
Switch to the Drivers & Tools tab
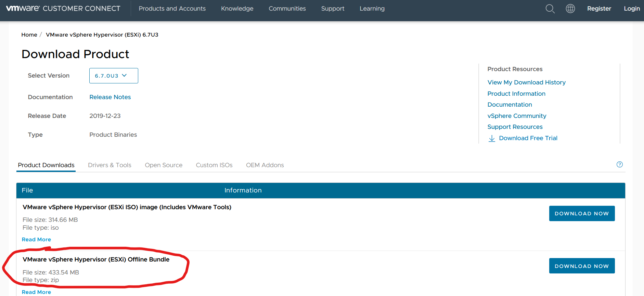(x=110, y=165)
